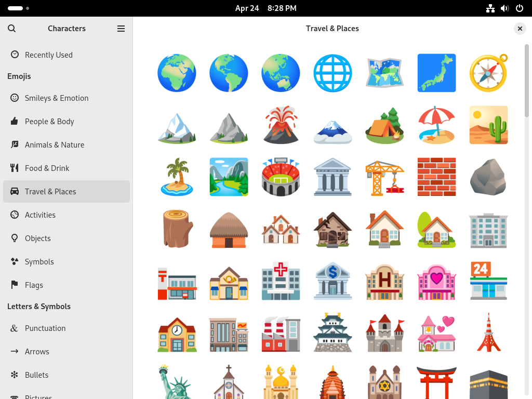Pick the bank emoji with dollar sign
532x399 pixels.
tap(332, 281)
